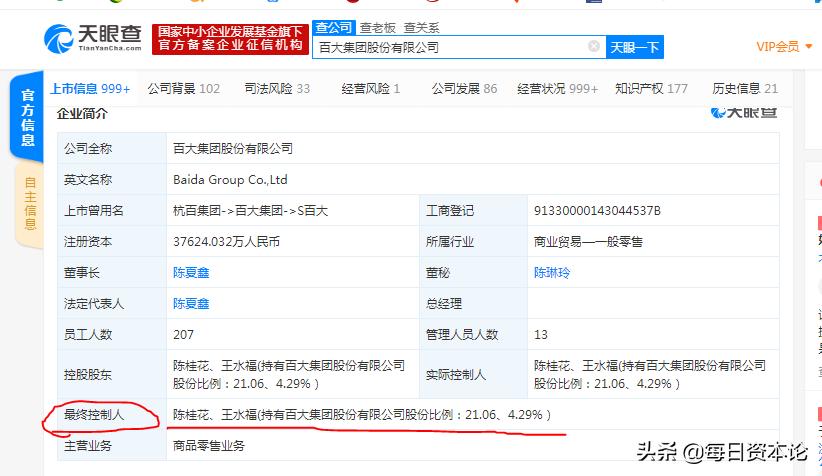Screen dimensions: 822x476
Task: Click the VIP会员 label
Action: pyautogui.click(x=777, y=47)
